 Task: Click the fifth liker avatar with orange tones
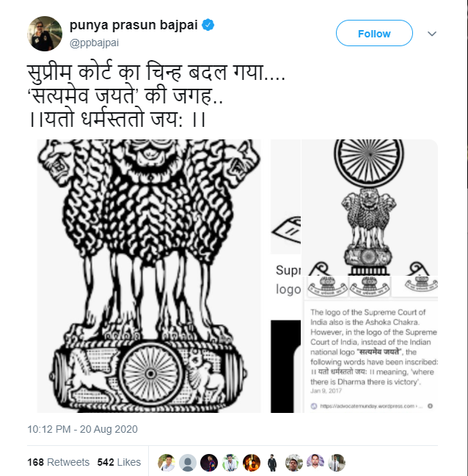pyautogui.click(x=252, y=463)
